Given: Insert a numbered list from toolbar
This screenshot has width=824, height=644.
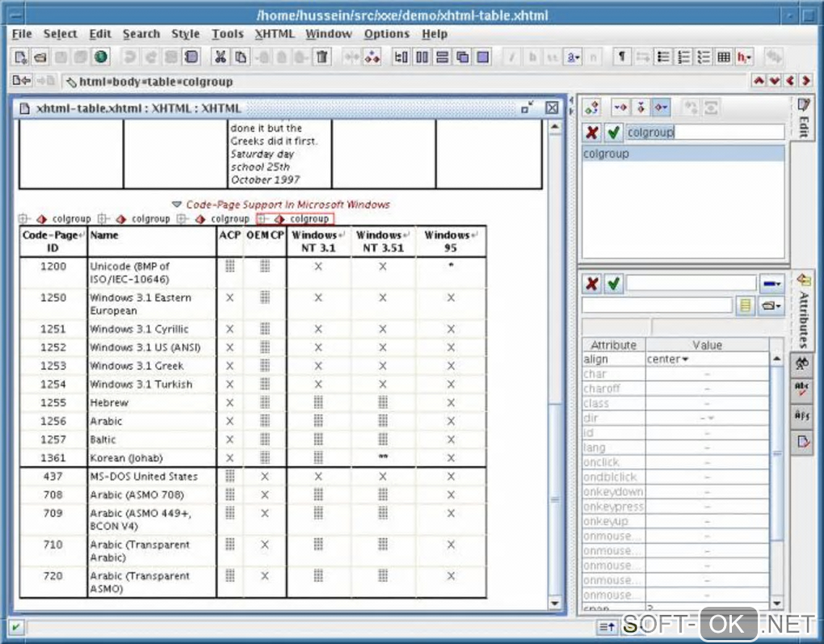Looking at the screenshot, I should tap(683, 57).
